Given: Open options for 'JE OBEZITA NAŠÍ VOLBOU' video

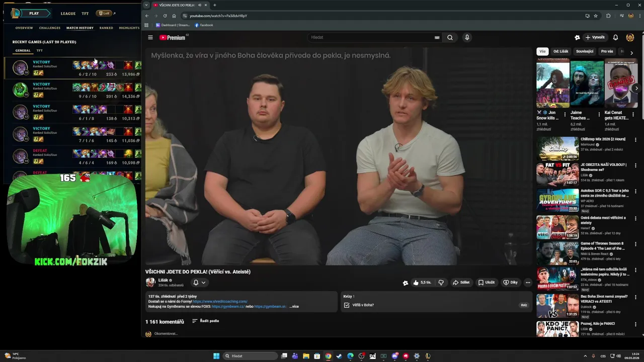Looking at the screenshot, I should pyautogui.click(x=635, y=165).
